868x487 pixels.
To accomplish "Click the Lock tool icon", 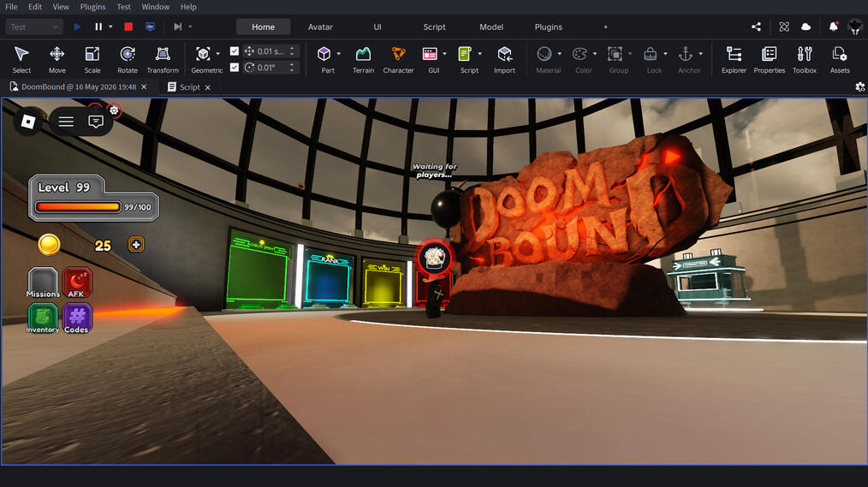I will [x=650, y=54].
